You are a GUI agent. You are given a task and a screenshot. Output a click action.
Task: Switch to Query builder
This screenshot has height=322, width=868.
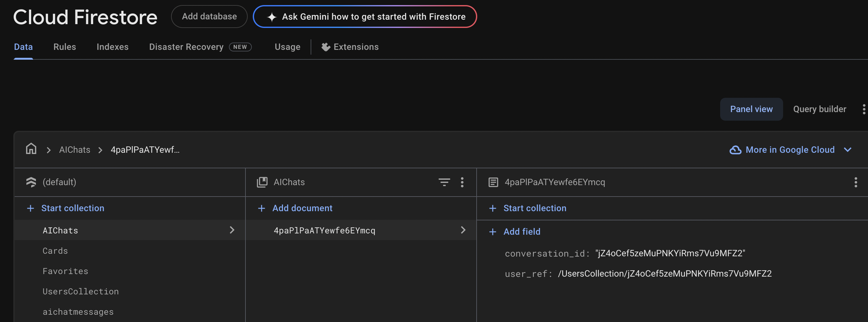tap(819, 109)
